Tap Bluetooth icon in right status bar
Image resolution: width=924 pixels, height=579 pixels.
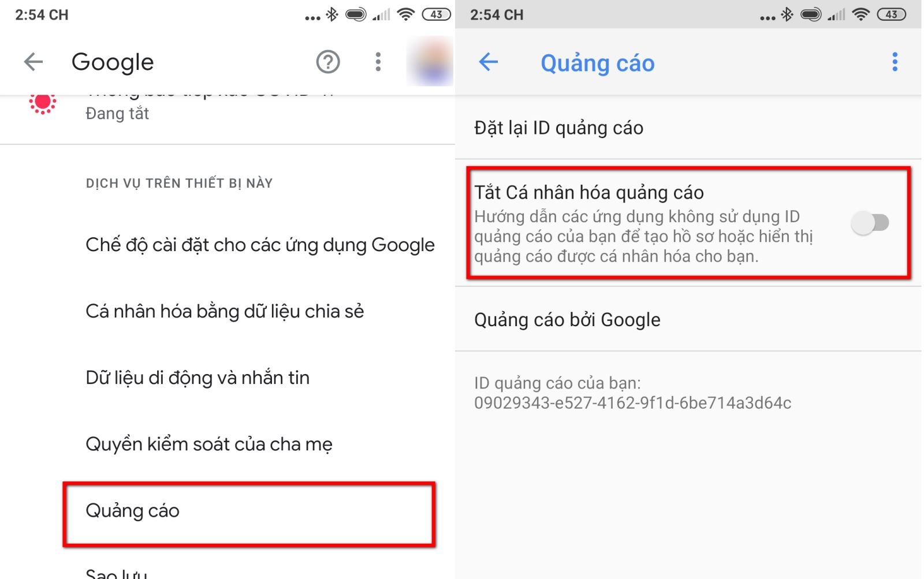(x=787, y=14)
